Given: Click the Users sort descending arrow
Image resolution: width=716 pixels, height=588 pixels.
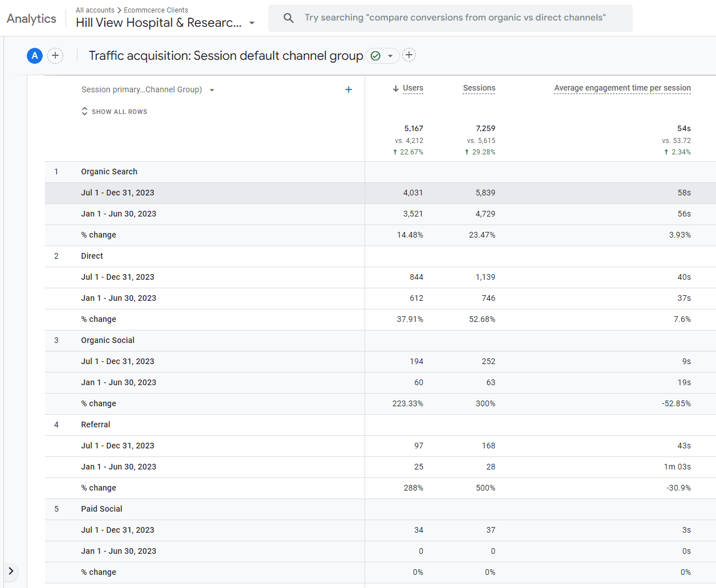Looking at the screenshot, I should [x=395, y=88].
